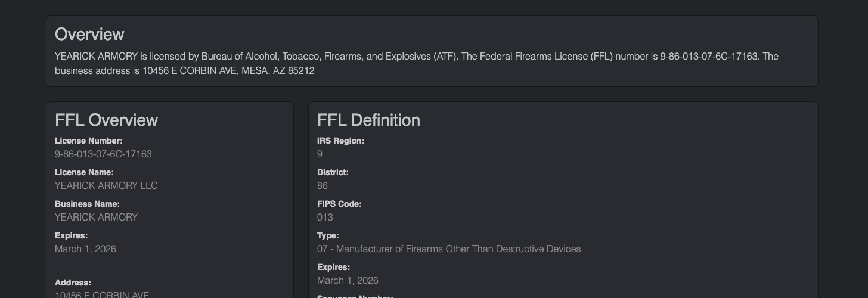Click the License Number label
The height and width of the screenshot is (298, 868).
pos(88,141)
